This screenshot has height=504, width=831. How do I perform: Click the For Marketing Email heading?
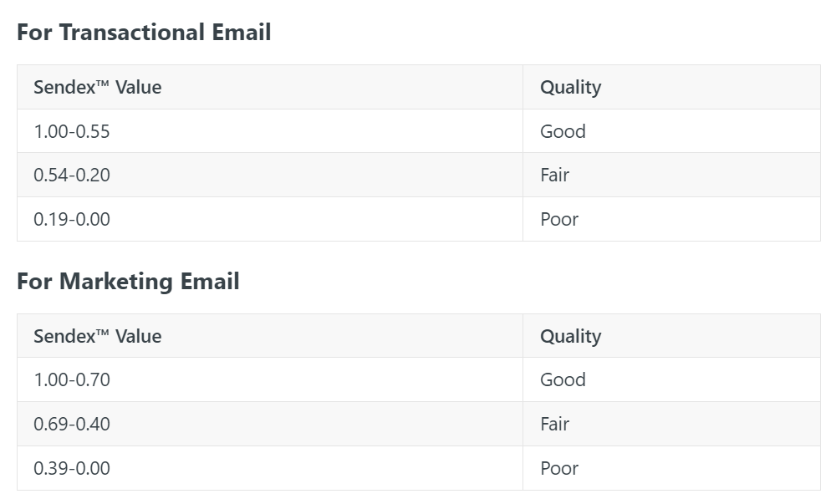(128, 281)
